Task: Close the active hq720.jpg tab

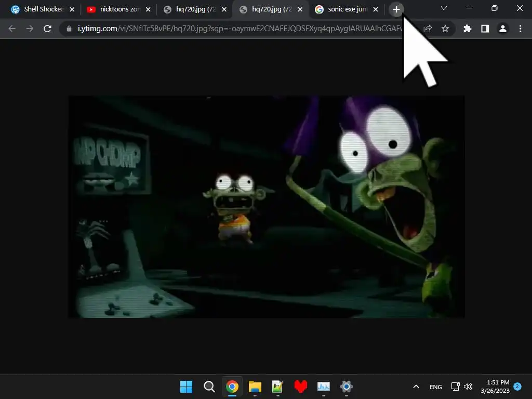Action: click(x=300, y=9)
